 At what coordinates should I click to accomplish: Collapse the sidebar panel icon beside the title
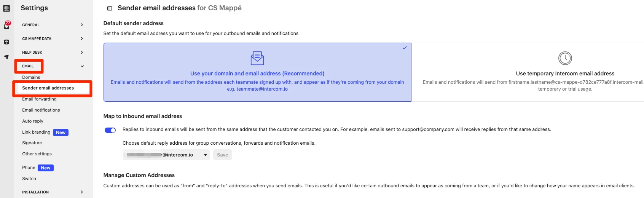(110, 8)
